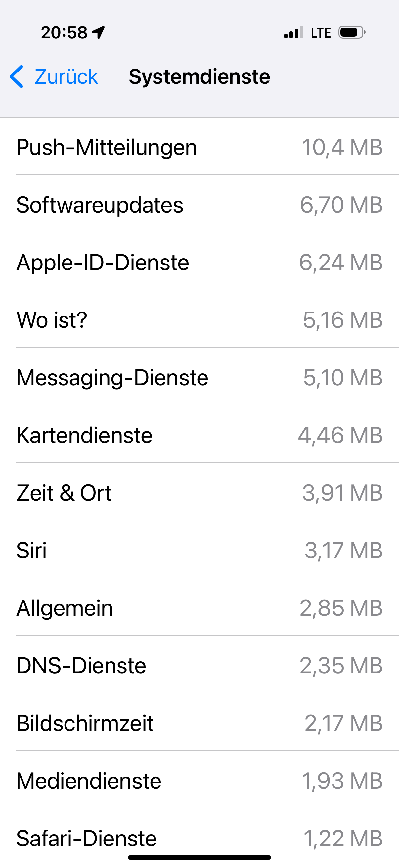Viewport: 399px width, 868px height.
Task: Go back via the Zurück link
Action: click(66, 76)
